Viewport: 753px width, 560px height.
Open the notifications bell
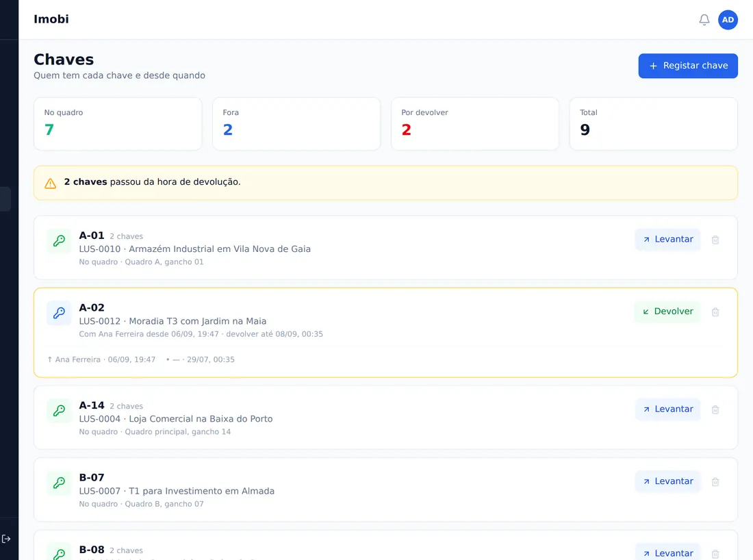(704, 20)
